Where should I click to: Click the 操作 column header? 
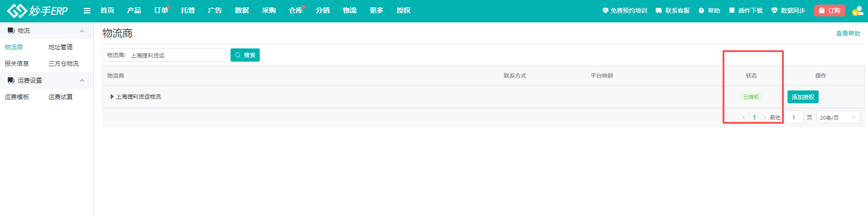coord(821,76)
